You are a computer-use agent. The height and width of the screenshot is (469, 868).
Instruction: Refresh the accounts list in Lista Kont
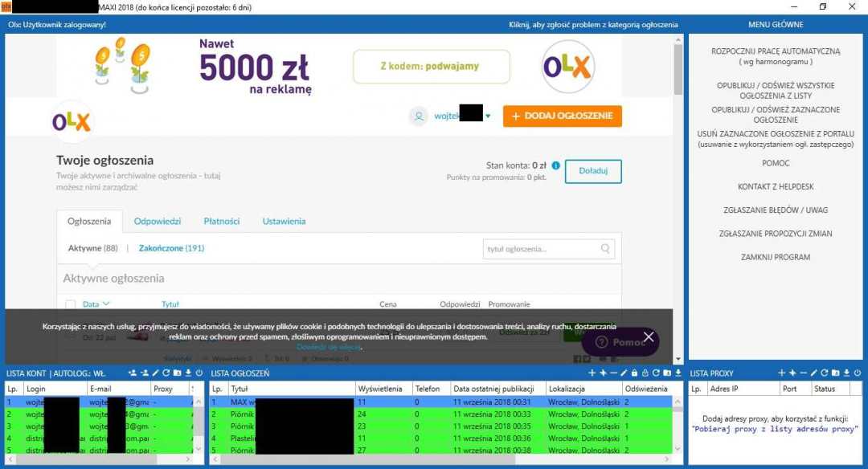click(166, 373)
